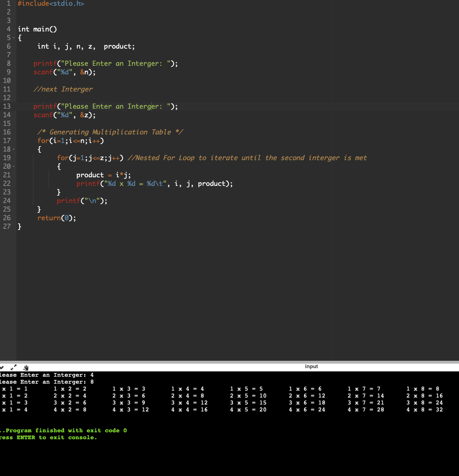Click '2 x 6 = 12' in console output

(x=307, y=396)
